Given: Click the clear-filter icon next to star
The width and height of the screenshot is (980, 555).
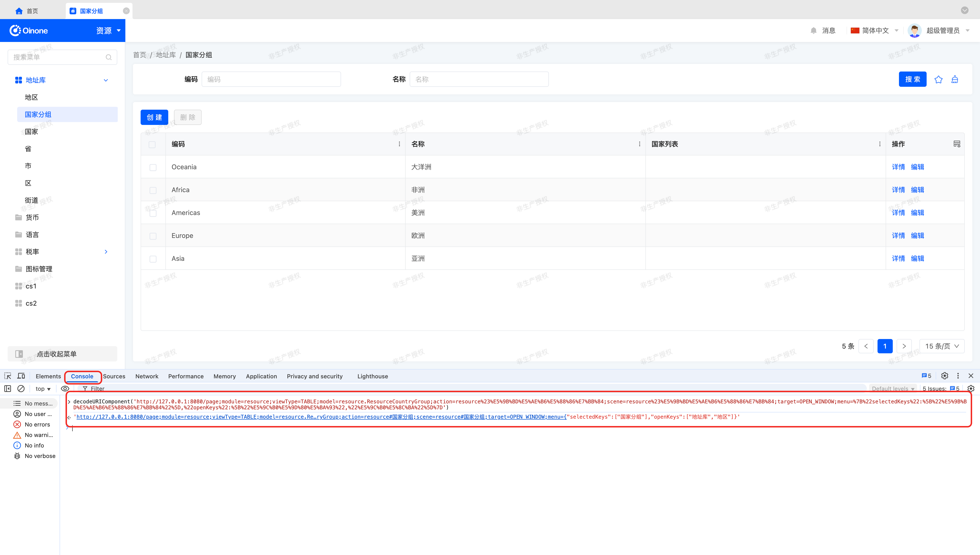Looking at the screenshot, I should tap(954, 79).
